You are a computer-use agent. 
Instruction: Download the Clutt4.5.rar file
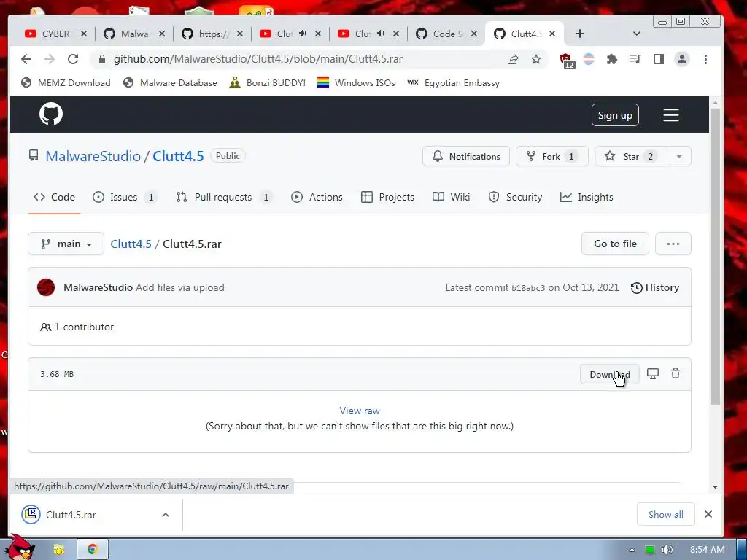[x=610, y=374]
